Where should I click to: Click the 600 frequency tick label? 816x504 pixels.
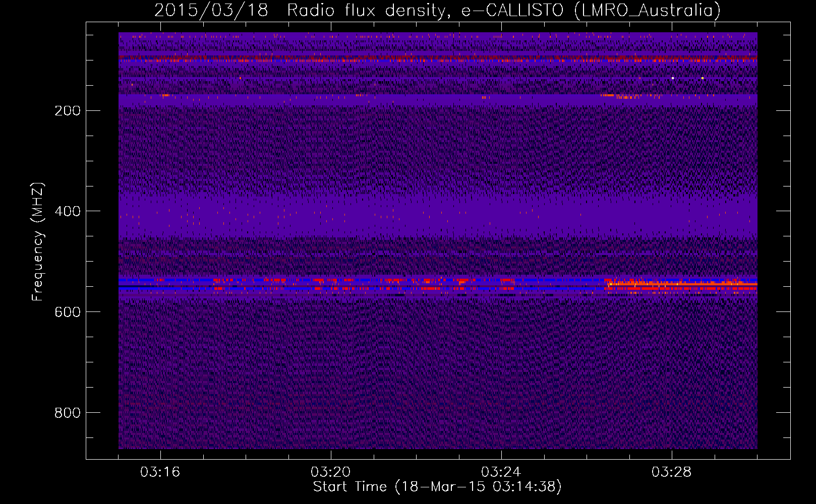[68, 312]
